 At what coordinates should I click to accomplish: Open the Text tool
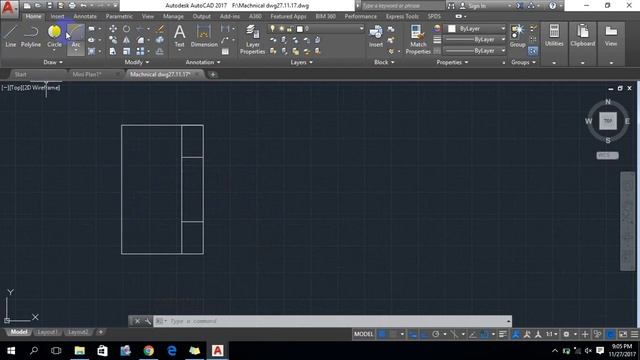pos(180,36)
